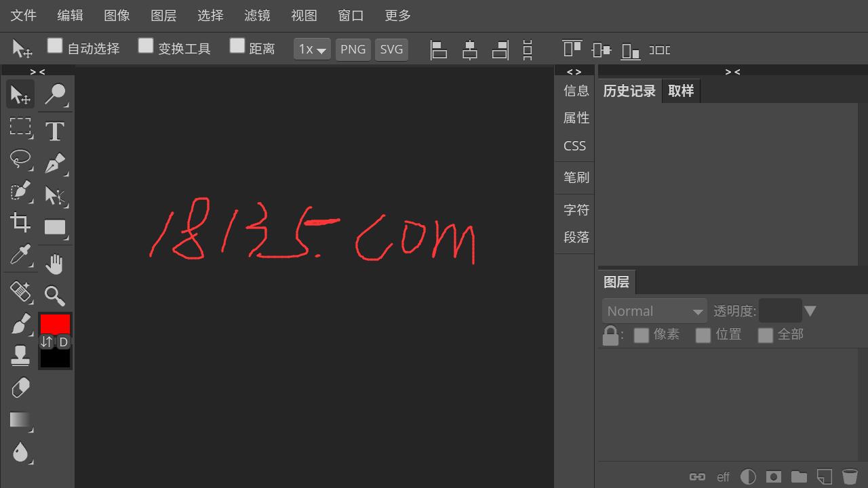
Task: Toggle lock 全部 checkbox
Action: pyautogui.click(x=766, y=335)
